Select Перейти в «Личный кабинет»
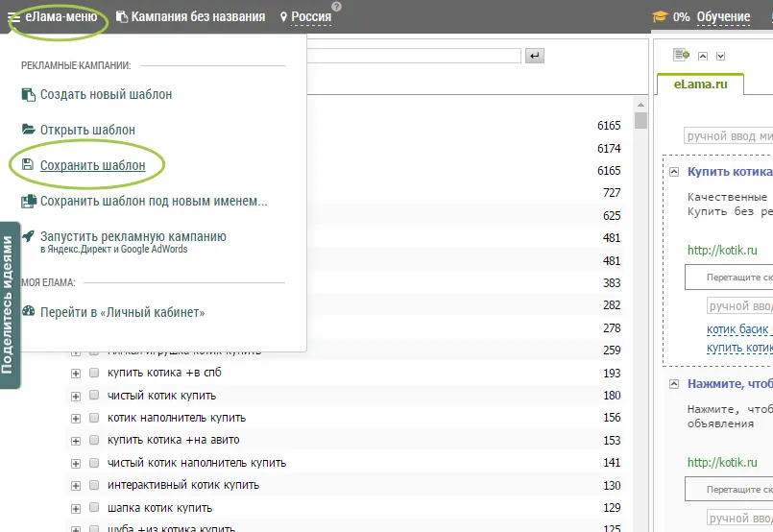Screen dimensions: 773x532 122,312
